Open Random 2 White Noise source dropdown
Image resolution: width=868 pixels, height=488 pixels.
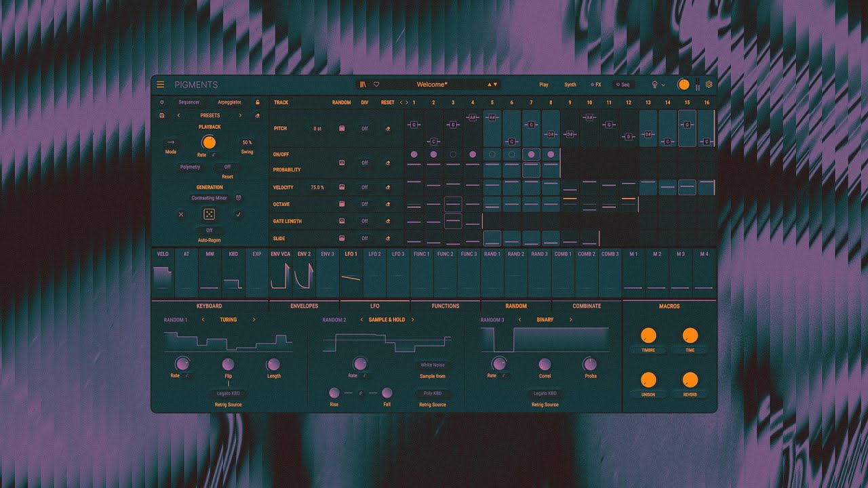click(x=433, y=365)
